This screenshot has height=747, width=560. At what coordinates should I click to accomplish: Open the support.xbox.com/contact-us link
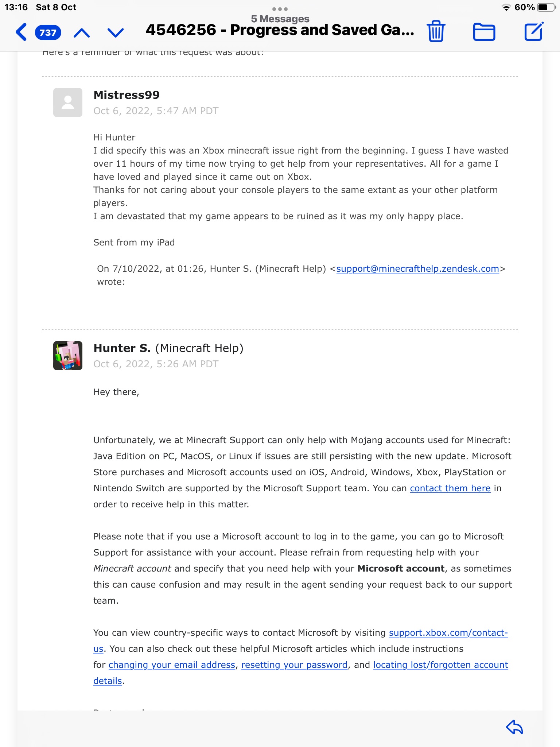point(448,633)
